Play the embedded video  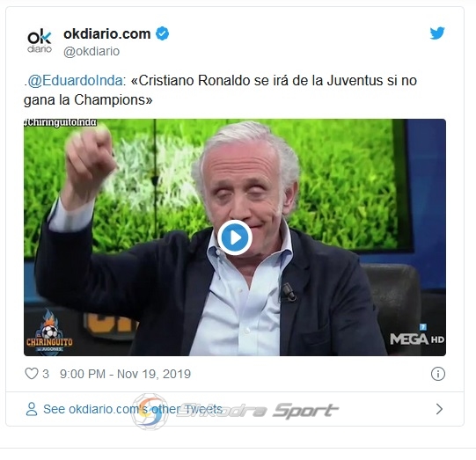(235, 237)
